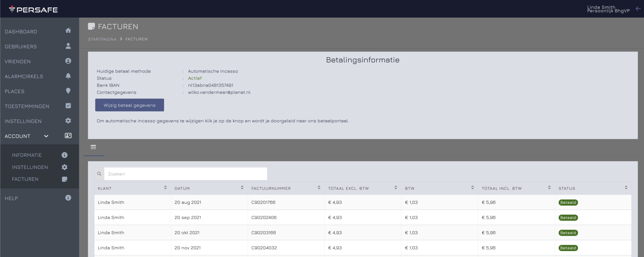
Task: Open Account Informatie submenu item
Action: (x=27, y=155)
